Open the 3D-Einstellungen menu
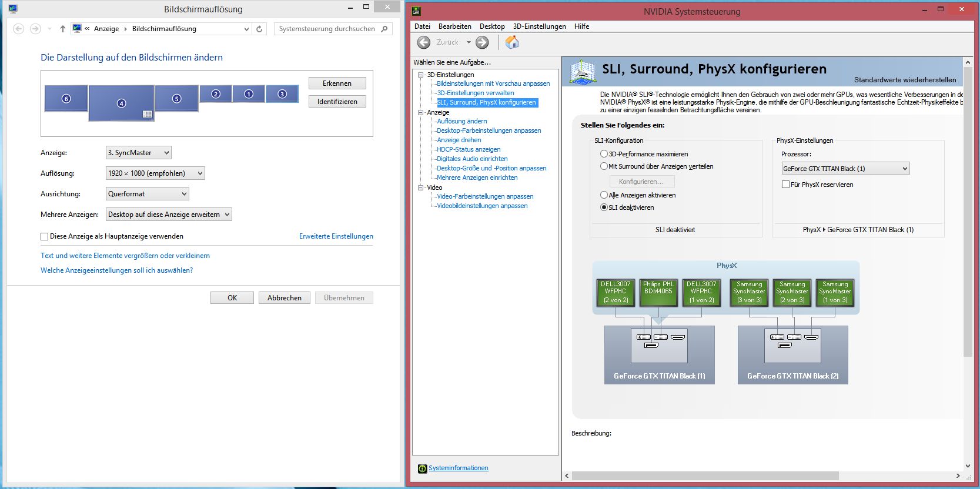Viewport: 980px width, 489px height. coord(540,26)
